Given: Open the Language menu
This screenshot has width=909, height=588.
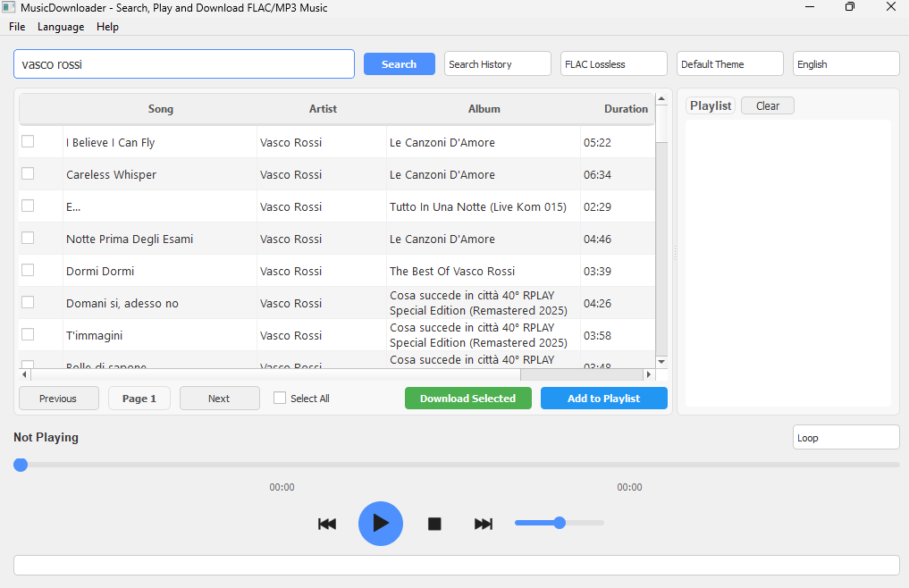Looking at the screenshot, I should click(61, 27).
